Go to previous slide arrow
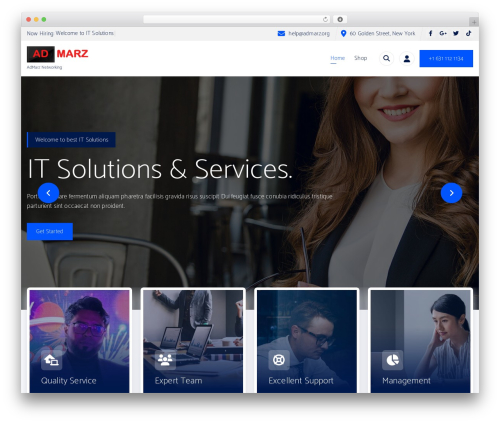Screen dimensions: 500x423 48,193
